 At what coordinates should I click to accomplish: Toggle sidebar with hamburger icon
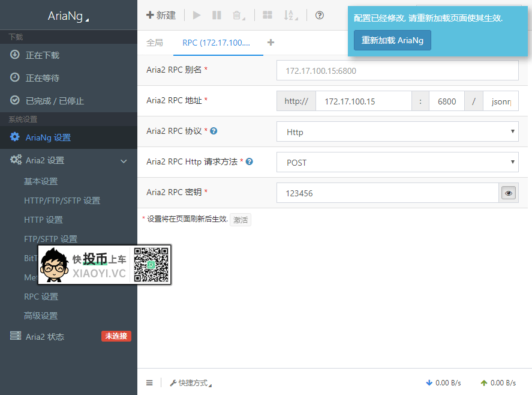click(149, 383)
